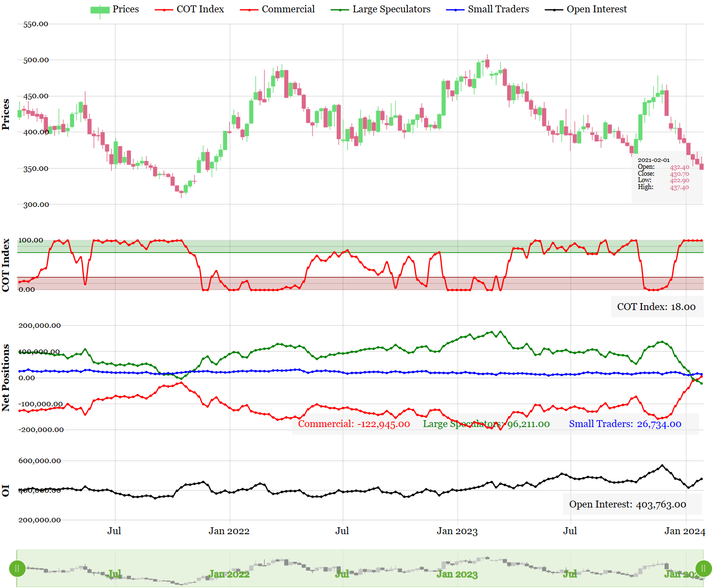Viewport: 714px width, 588px height.
Task: Click the Open Interest value readout
Action: coord(627,504)
